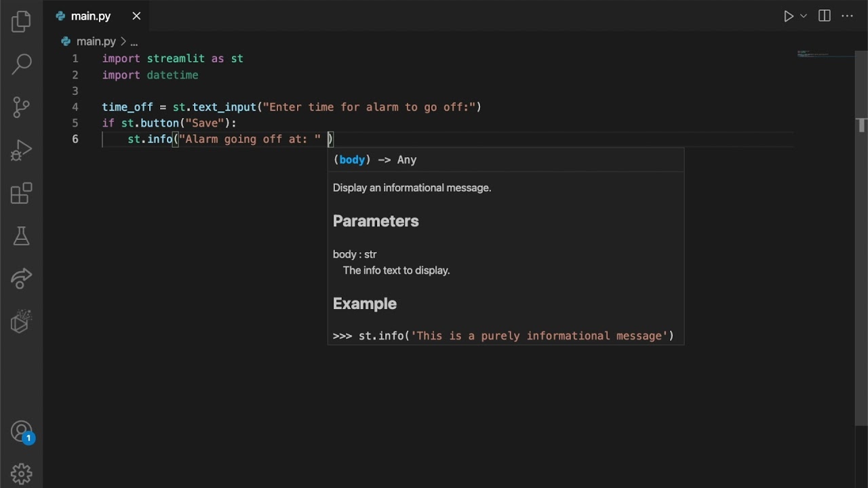Open the editor More Actions menu
This screenshot has height=488, width=868.
pyautogui.click(x=848, y=16)
